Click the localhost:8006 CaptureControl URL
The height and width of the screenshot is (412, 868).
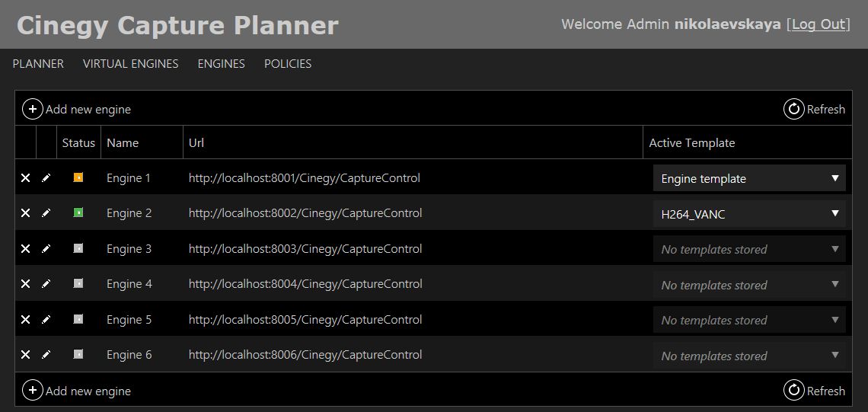tap(305, 354)
